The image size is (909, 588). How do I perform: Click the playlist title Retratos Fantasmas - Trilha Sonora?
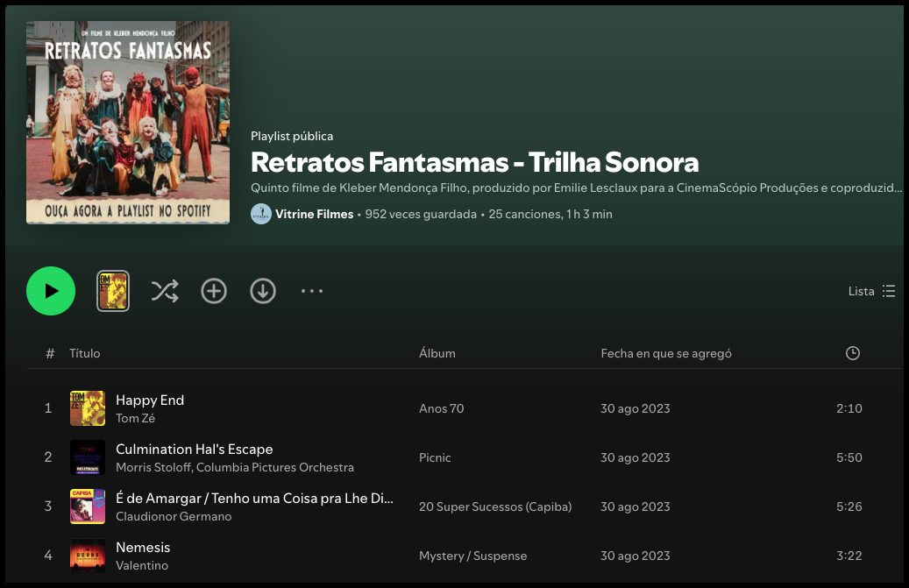pos(475,162)
